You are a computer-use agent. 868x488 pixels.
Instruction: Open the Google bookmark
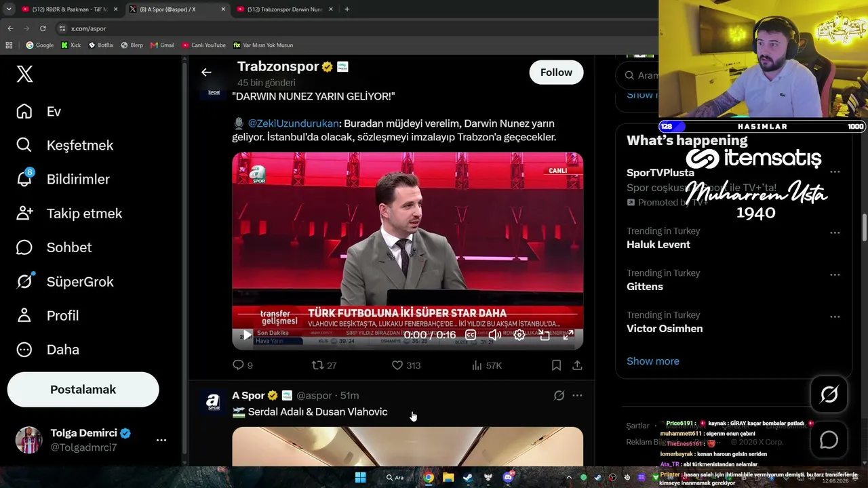(x=39, y=45)
